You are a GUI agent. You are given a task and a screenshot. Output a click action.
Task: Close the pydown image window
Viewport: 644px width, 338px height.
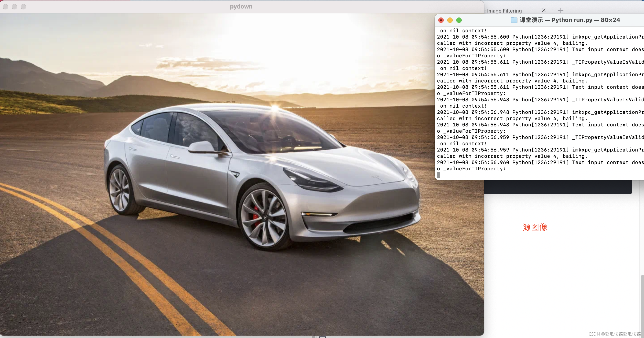click(x=5, y=7)
